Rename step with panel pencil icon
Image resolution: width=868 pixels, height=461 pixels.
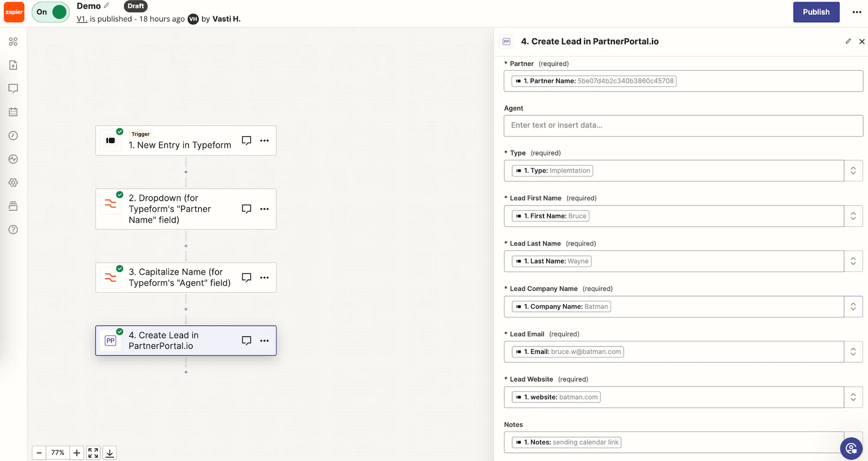coord(848,41)
